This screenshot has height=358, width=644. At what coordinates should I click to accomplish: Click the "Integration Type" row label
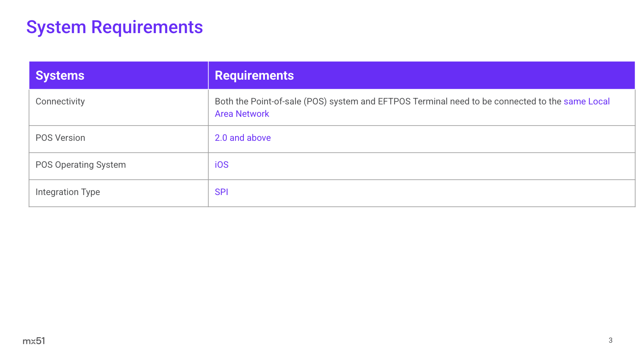(68, 192)
